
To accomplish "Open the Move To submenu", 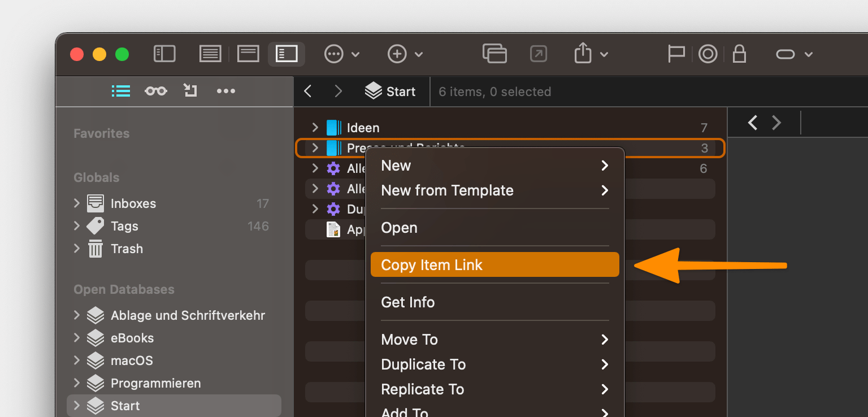I will tap(495, 340).
